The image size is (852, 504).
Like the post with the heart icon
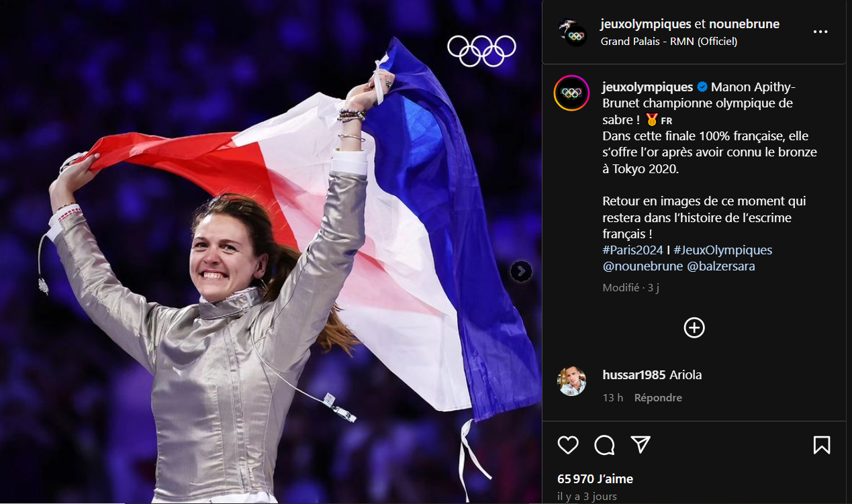tap(568, 445)
